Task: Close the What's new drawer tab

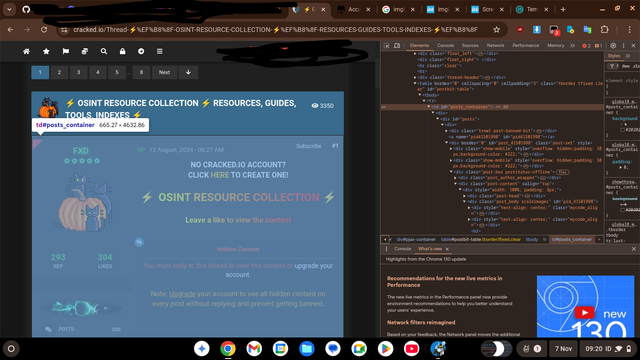Action: point(447,249)
